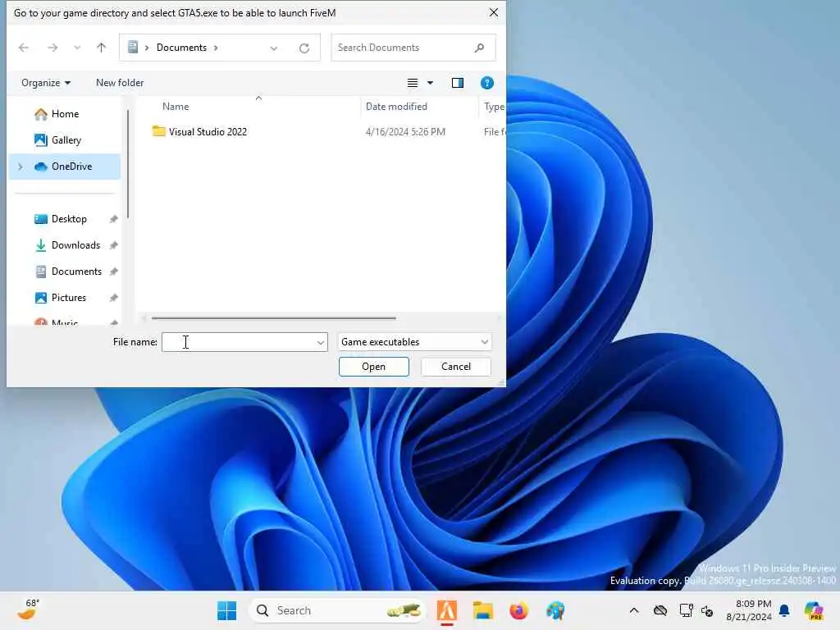The image size is (840, 630).
Task: Go back using the Back arrow
Action: 24,48
